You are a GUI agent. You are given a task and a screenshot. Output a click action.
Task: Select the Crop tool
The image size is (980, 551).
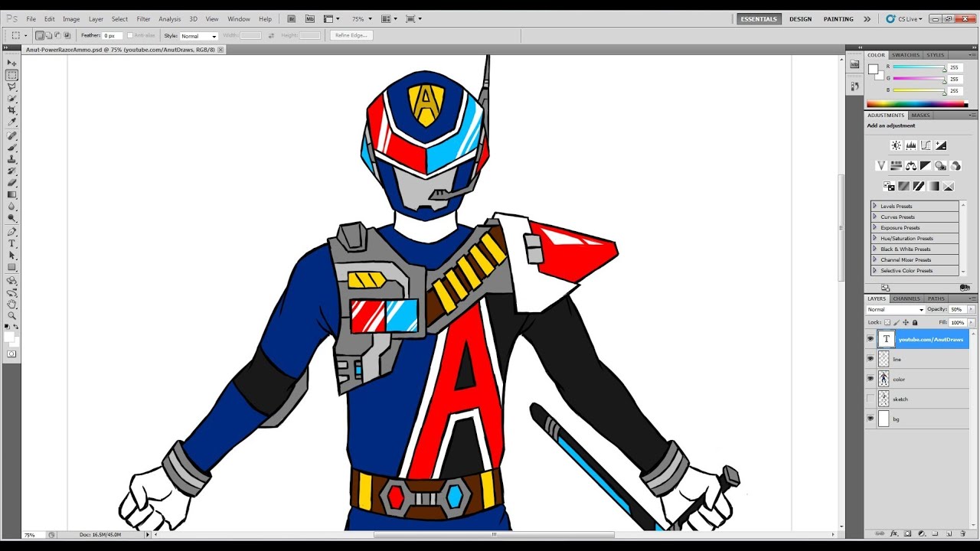point(11,110)
